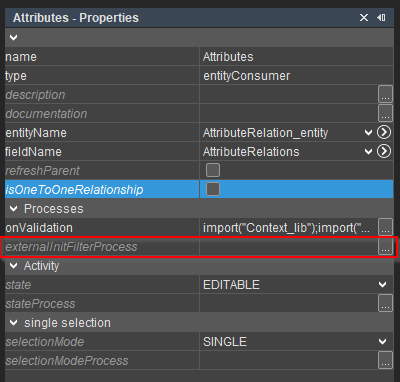Open the stateProcess ellipsis editor button
Screen dimensions: 400x382
tap(385, 303)
